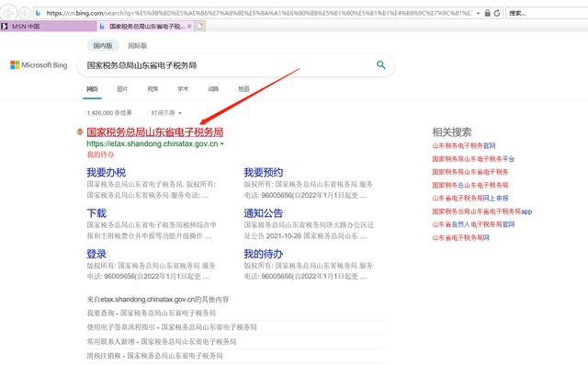Viewport: 588px width, 366px height.
Task: Open related search 国家税务局山东省电子税务
Action: (470, 172)
